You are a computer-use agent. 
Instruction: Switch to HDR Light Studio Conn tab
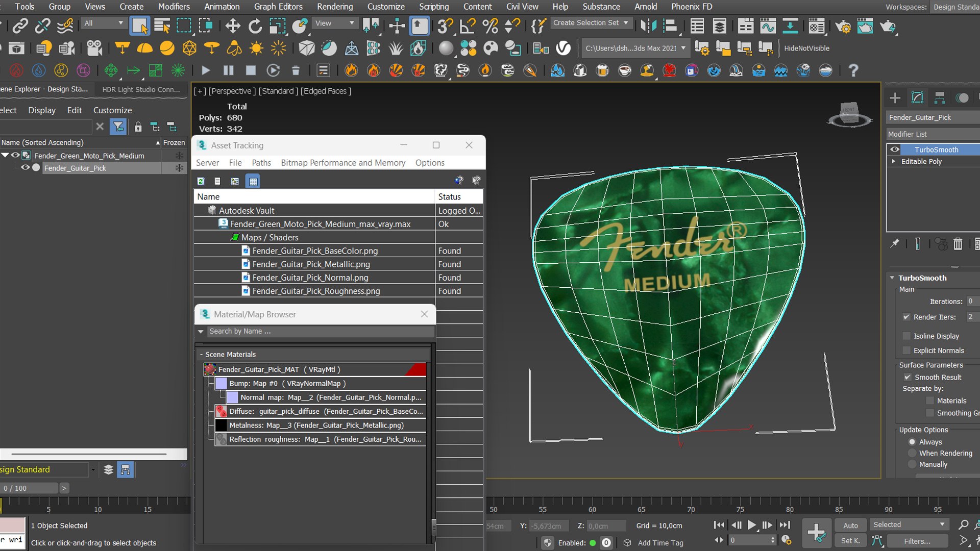coord(141,89)
